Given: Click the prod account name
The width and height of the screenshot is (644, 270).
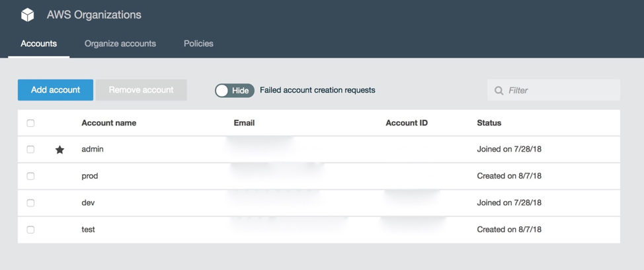Looking at the screenshot, I should [x=89, y=176].
